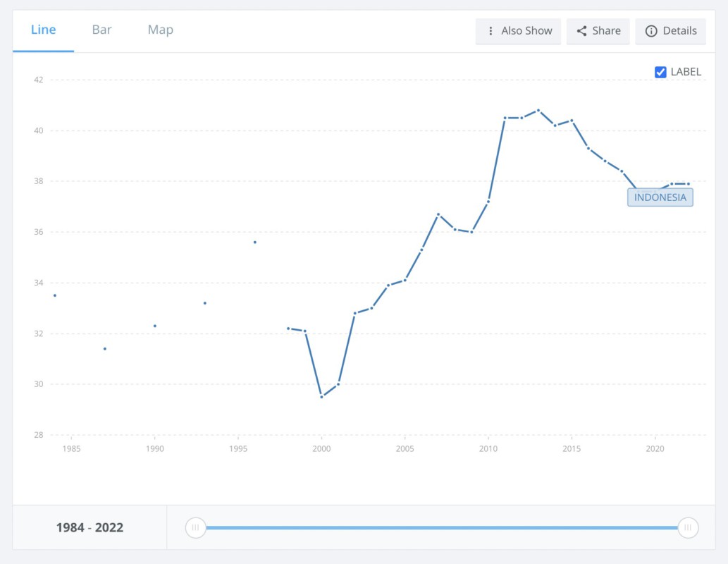The height and width of the screenshot is (564, 728).
Task: Click the three-dot icon beside Also Show
Action: (x=491, y=31)
